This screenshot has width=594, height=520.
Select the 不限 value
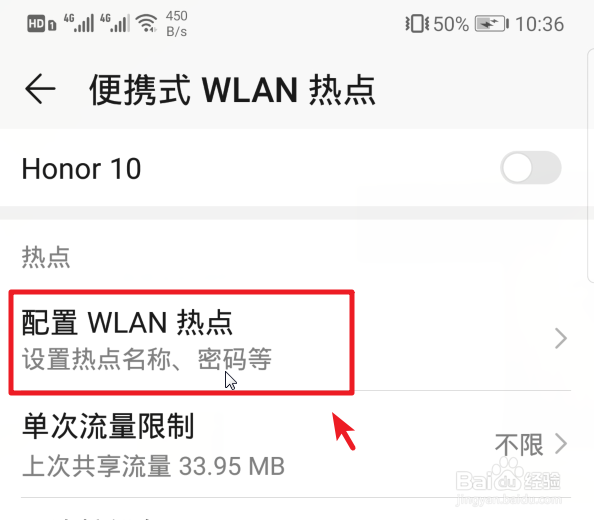coord(519,445)
